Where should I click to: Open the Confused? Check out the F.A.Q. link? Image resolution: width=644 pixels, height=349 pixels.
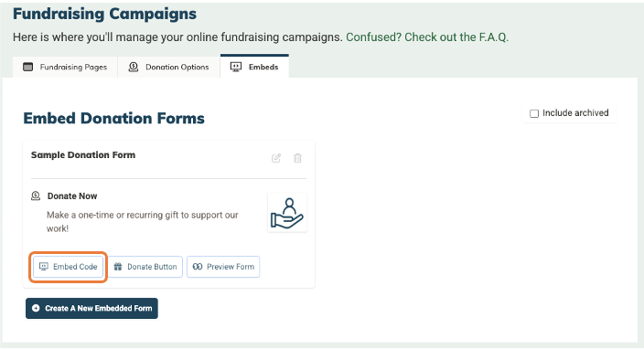(x=427, y=37)
